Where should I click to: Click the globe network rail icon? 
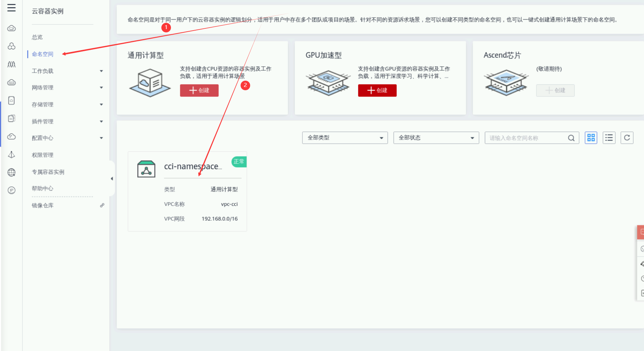(x=11, y=172)
